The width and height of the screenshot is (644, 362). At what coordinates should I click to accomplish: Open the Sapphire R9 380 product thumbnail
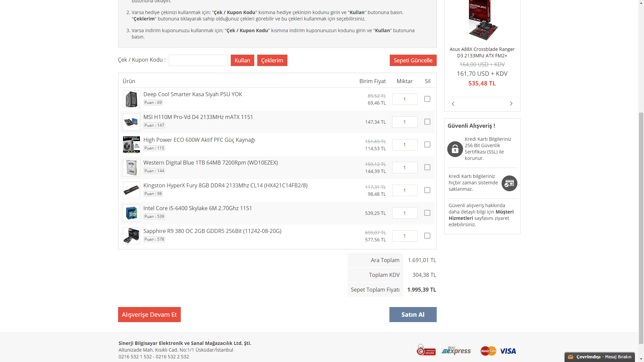131,236
